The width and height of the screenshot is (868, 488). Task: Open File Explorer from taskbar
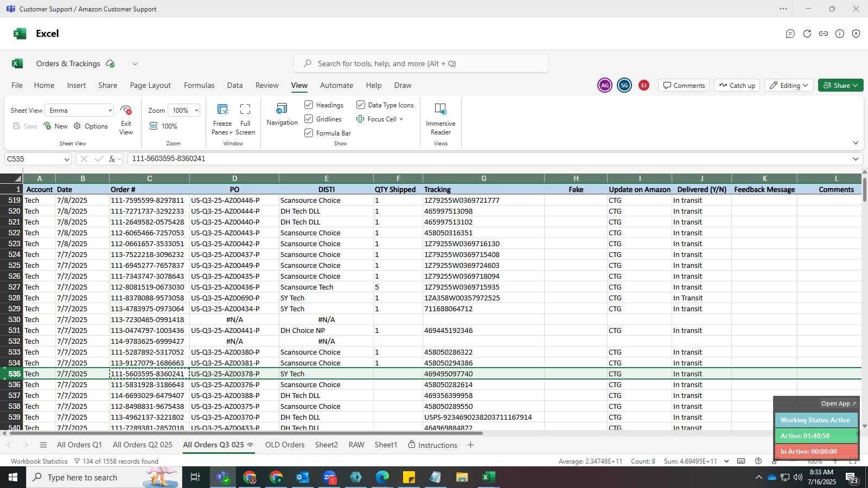[462, 477]
